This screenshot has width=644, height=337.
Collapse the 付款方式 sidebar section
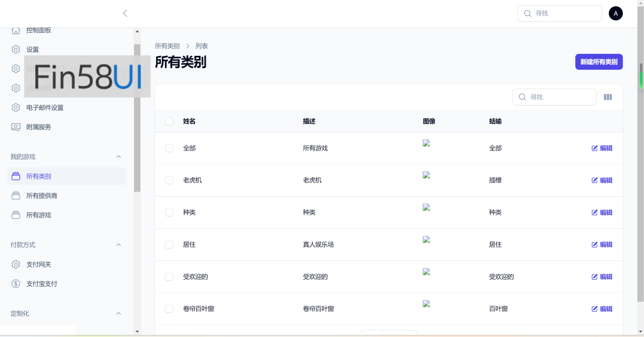click(119, 245)
